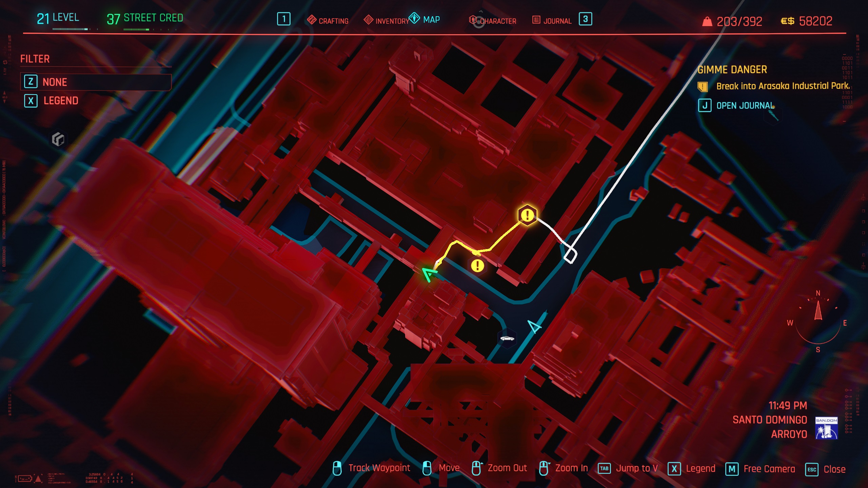Screen dimensions: 868x488
Task: Open the Character tab
Action: [x=492, y=20]
